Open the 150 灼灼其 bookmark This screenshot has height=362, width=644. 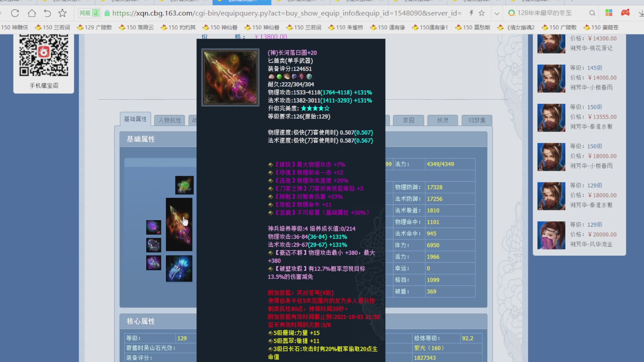click(x=178, y=27)
